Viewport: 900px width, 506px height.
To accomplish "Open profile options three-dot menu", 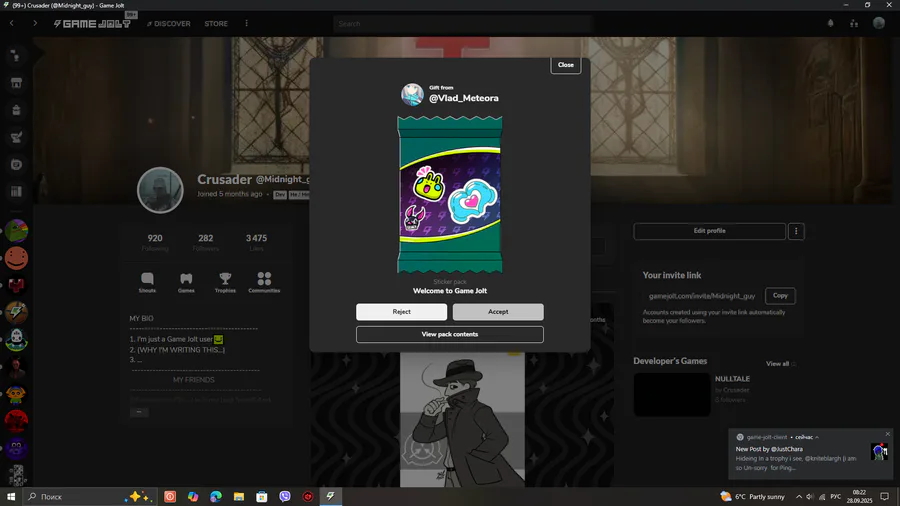I will pos(796,231).
